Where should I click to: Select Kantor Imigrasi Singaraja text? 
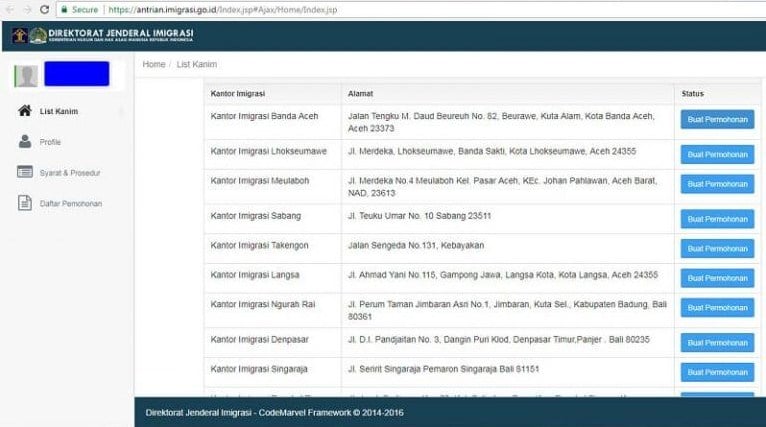(259, 369)
